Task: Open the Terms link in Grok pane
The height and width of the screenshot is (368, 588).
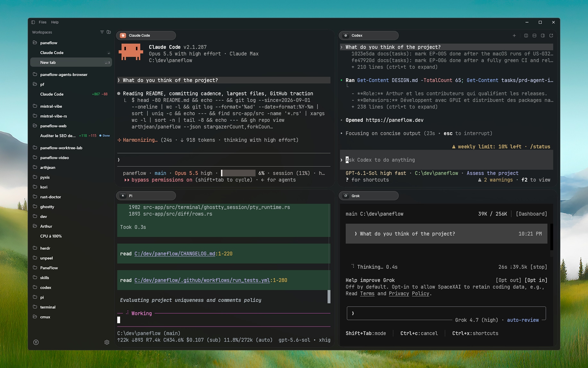Action: tap(367, 293)
